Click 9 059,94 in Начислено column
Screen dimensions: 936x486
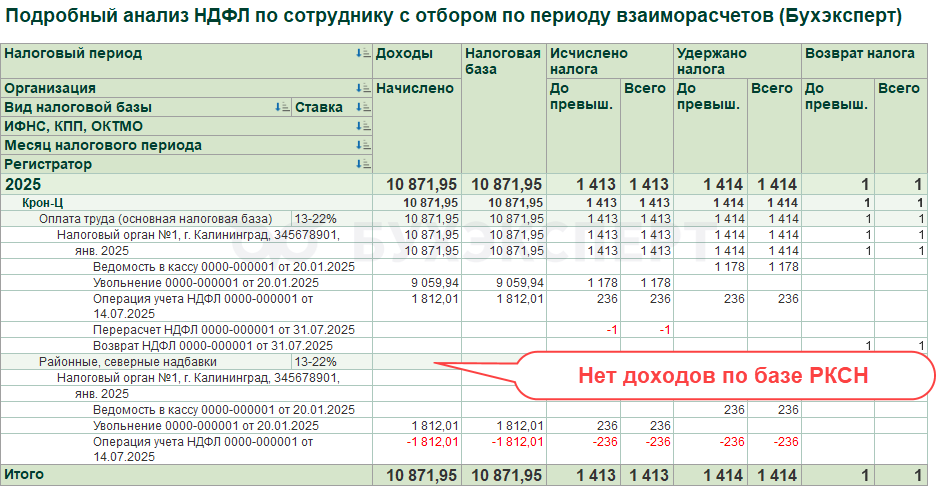(x=435, y=283)
